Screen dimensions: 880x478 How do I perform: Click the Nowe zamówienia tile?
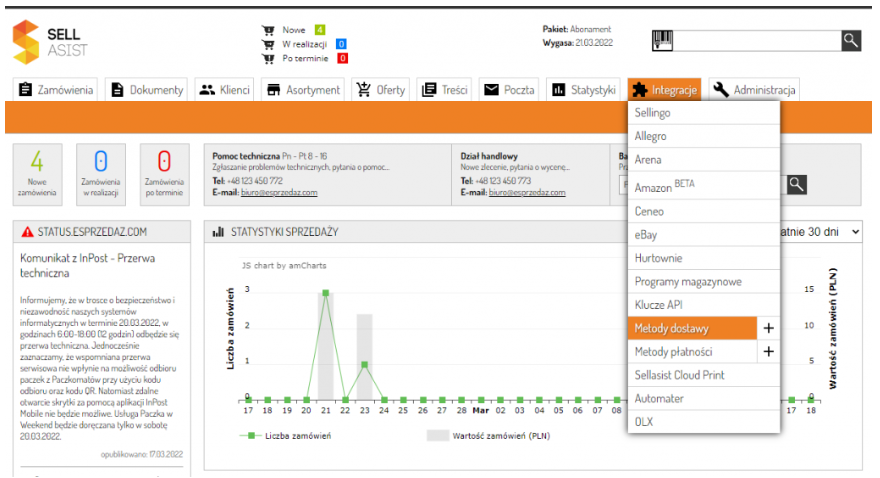tap(37, 172)
